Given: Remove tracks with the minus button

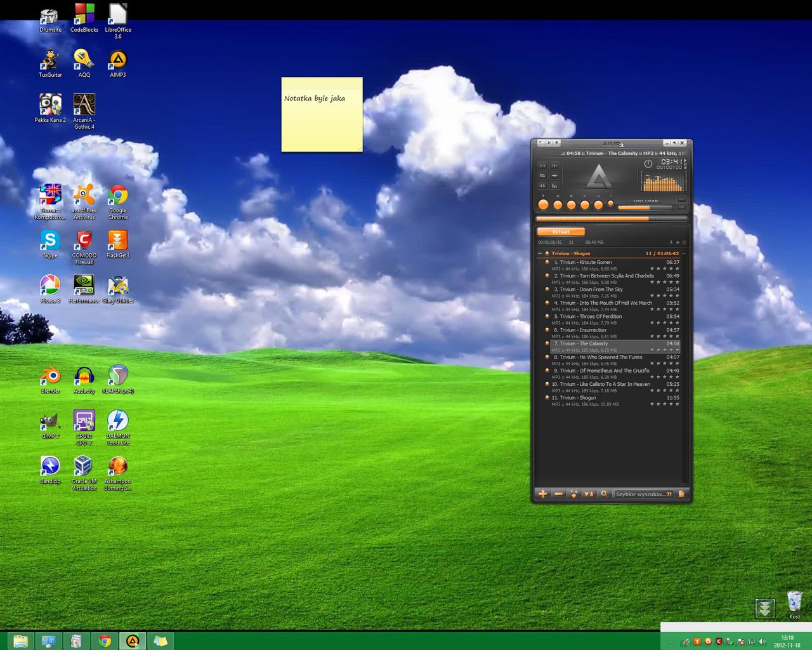Looking at the screenshot, I should (x=558, y=494).
